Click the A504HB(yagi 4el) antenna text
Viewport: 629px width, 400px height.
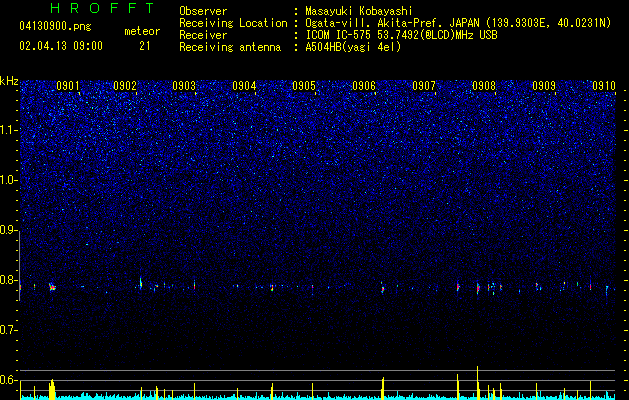[x=353, y=47]
